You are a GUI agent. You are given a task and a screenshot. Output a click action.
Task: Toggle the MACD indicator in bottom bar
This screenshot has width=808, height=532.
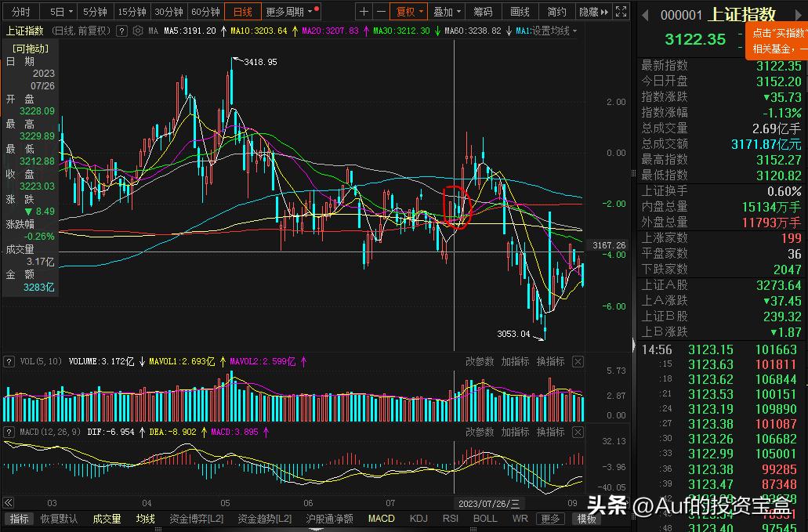click(x=382, y=519)
